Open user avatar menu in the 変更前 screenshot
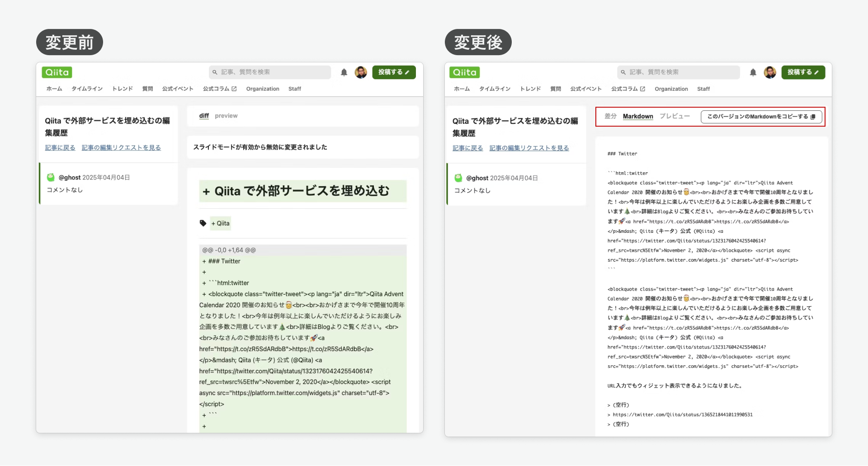 click(361, 72)
